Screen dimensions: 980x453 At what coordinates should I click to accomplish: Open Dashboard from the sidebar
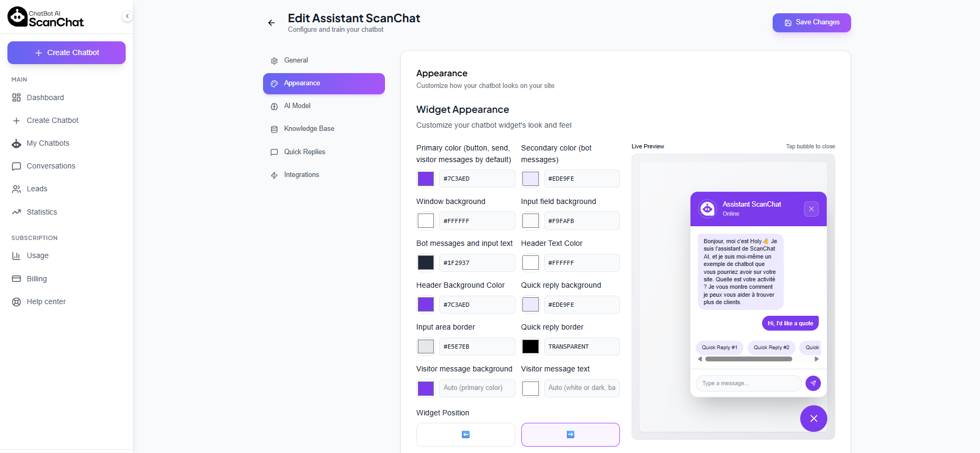45,97
